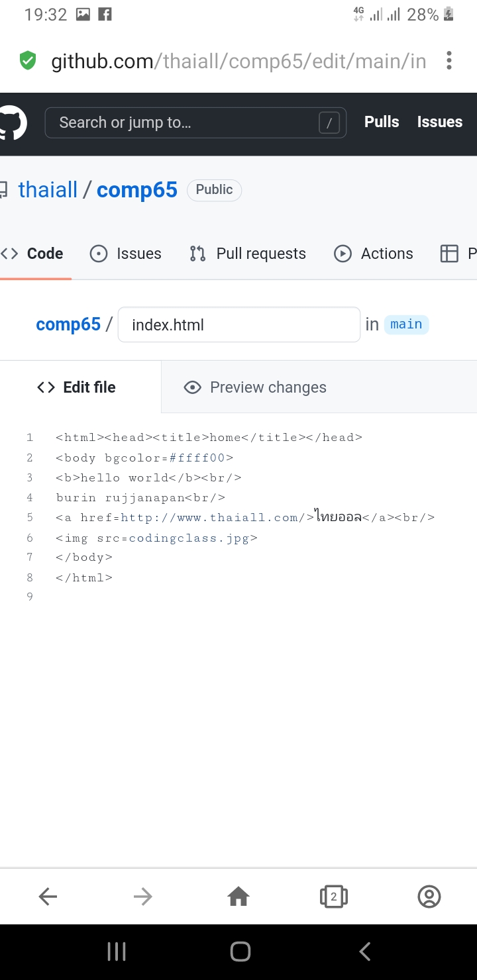Tap the browser home icon
477x980 pixels.
pyautogui.click(x=238, y=897)
